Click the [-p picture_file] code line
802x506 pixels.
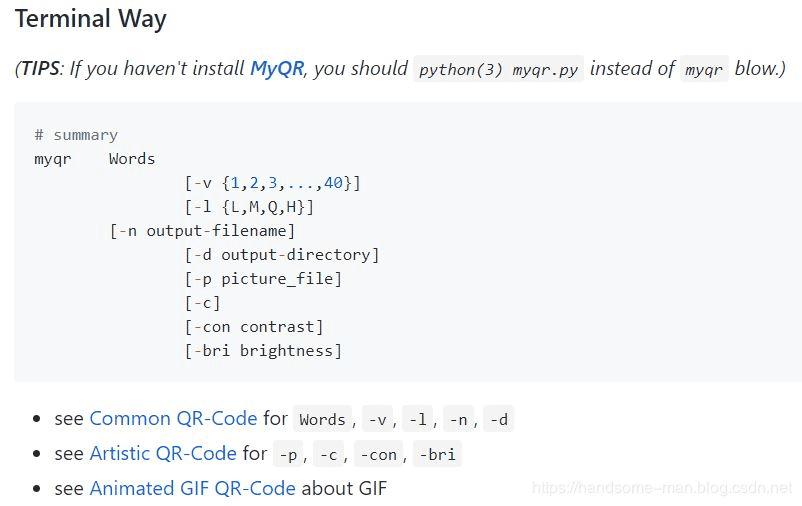coord(263,279)
